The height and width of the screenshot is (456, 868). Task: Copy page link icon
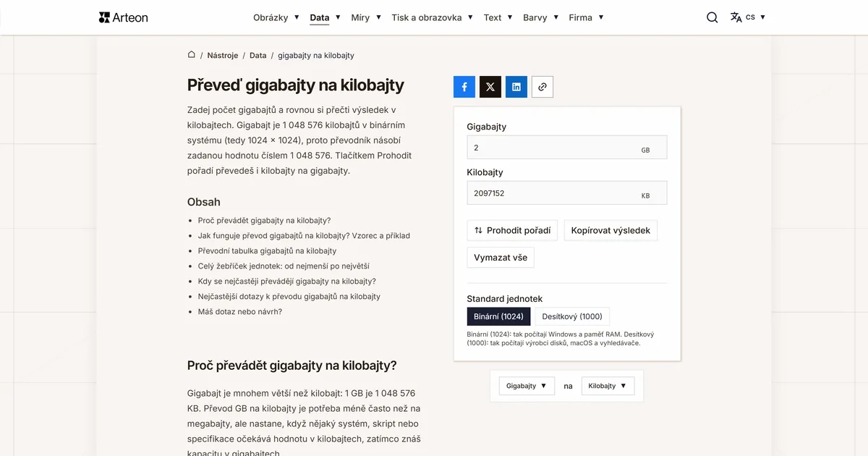(542, 87)
